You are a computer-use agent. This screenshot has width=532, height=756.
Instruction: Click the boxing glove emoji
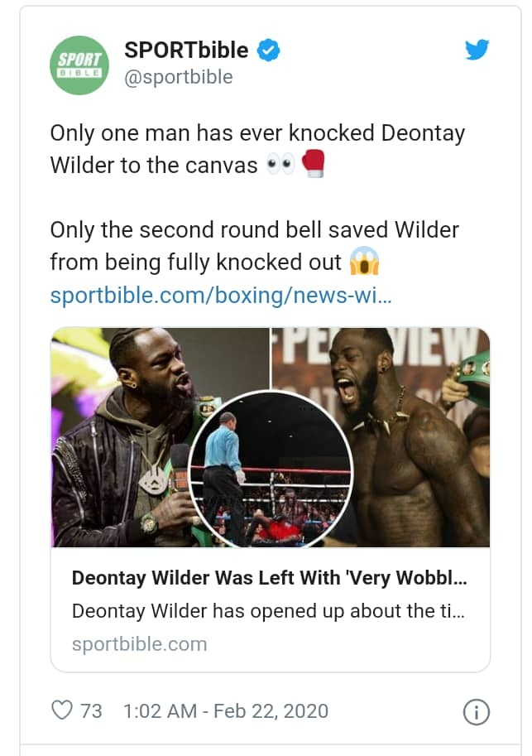click(314, 163)
